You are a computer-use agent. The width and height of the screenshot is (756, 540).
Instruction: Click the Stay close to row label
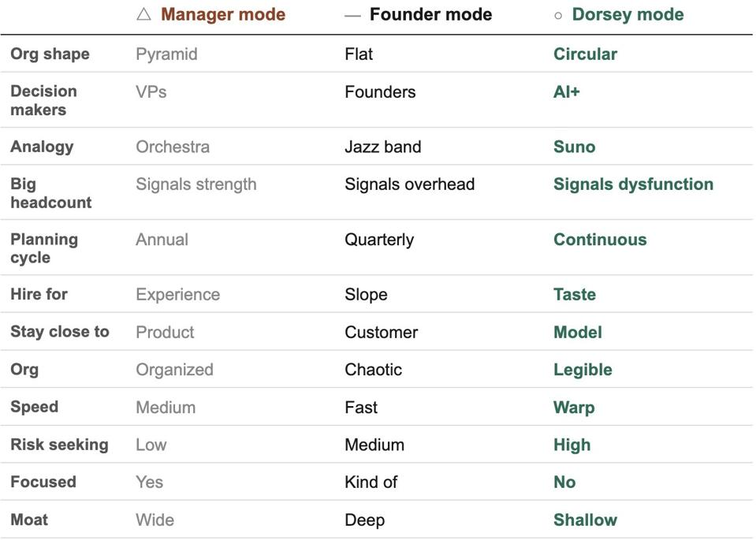(59, 332)
